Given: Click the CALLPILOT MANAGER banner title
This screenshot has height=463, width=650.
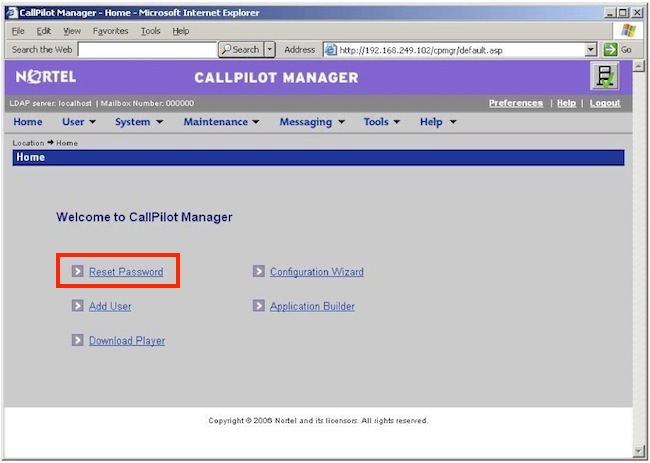Looking at the screenshot, I should coord(276,78).
